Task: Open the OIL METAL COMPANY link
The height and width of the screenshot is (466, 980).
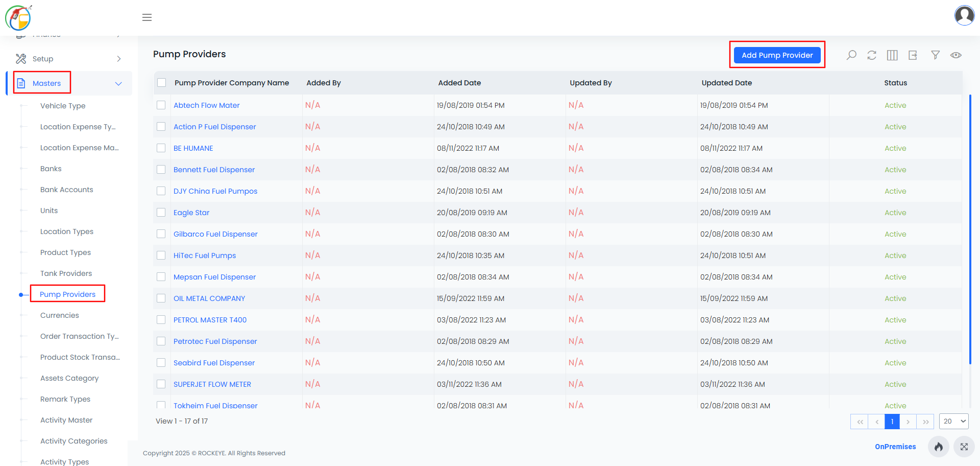Action: pyautogui.click(x=209, y=298)
